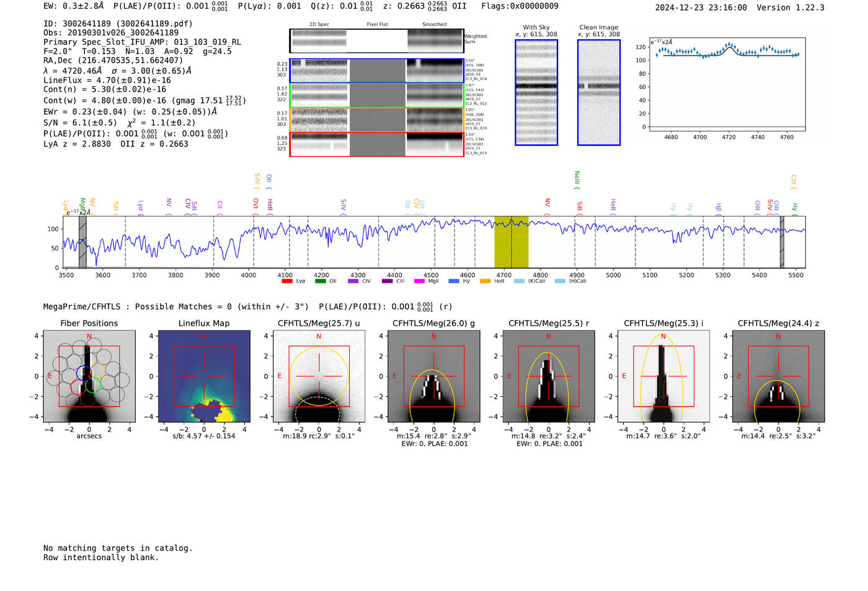Viewport: 868px width, 591px height.
Task: Select the orange-bordered fiber spectrum row
Action: 376,120
